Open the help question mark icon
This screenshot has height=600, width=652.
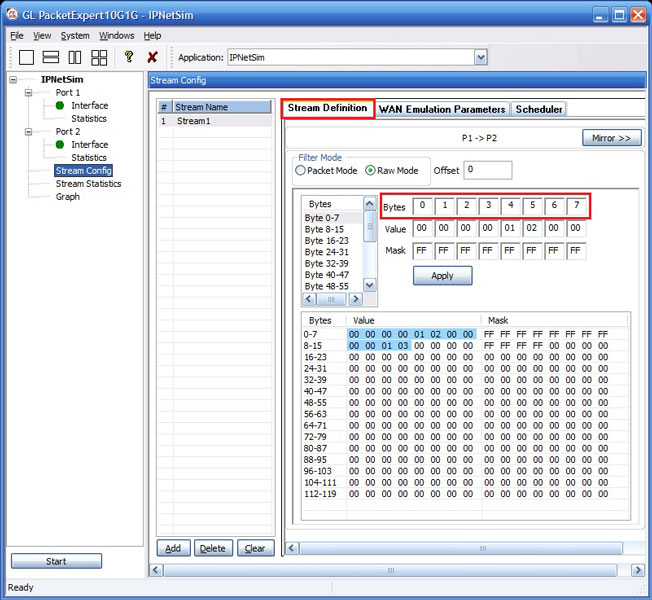[129, 56]
